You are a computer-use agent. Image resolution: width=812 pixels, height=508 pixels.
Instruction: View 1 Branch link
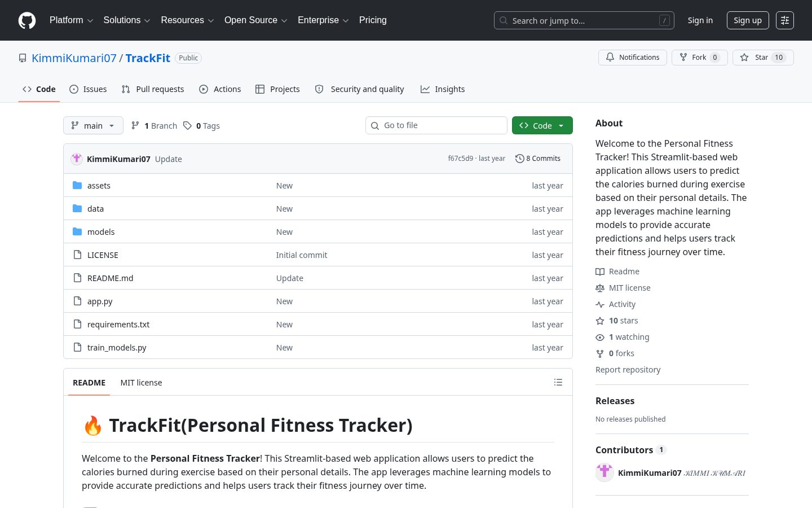coord(154,125)
